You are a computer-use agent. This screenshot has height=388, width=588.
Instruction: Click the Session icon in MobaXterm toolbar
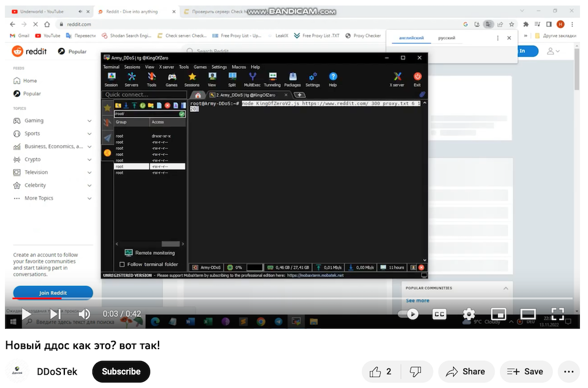(x=111, y=79)
